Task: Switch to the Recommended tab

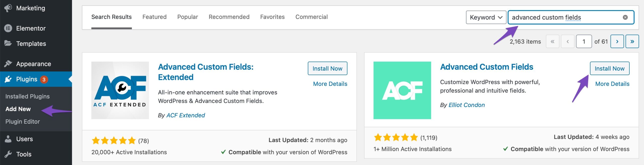Action: pos(229,17)
